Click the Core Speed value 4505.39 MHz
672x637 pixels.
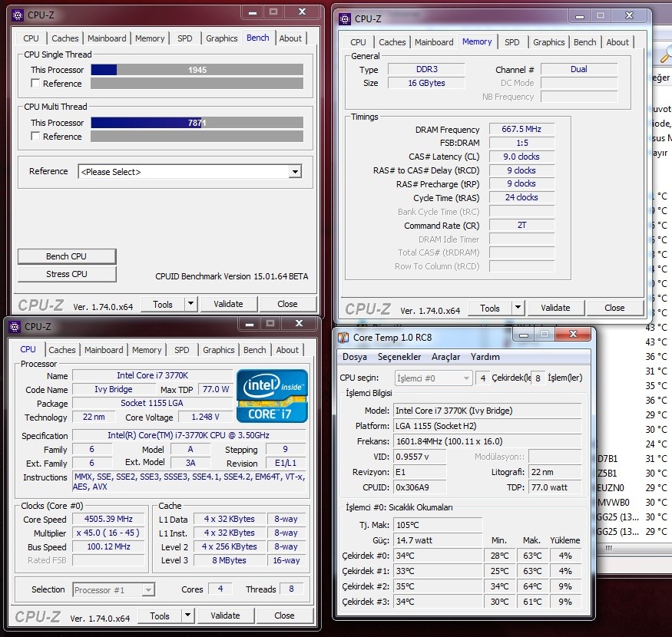pos(108,520)
